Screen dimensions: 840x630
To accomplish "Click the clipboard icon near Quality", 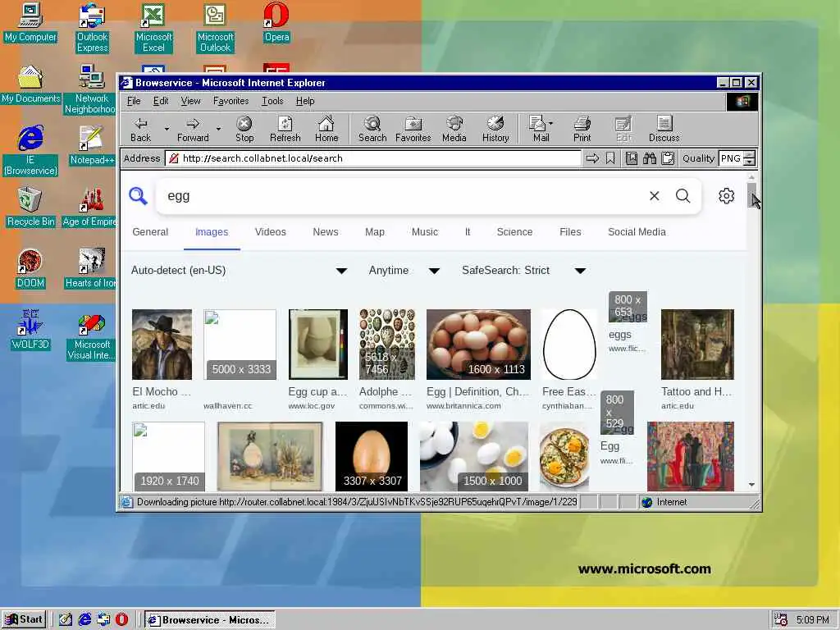I will tap(668, 158).
